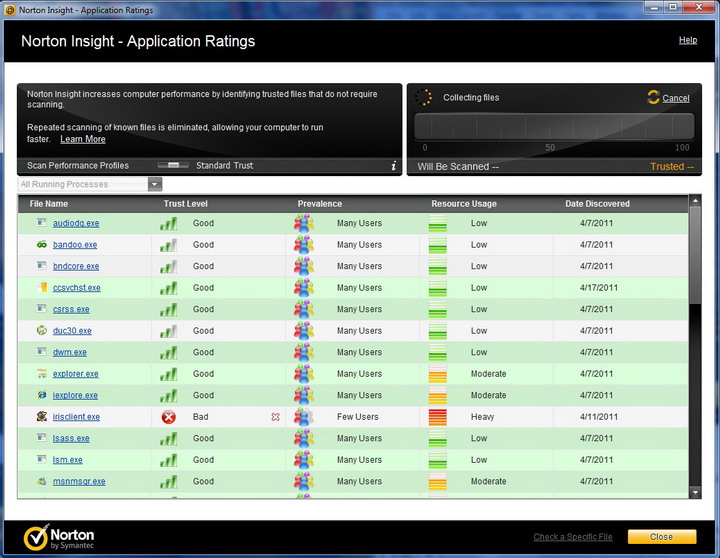Sort by Resource Usage column header
The height and width of the screenshot is (558, 720).
click(x=464, y=203)
